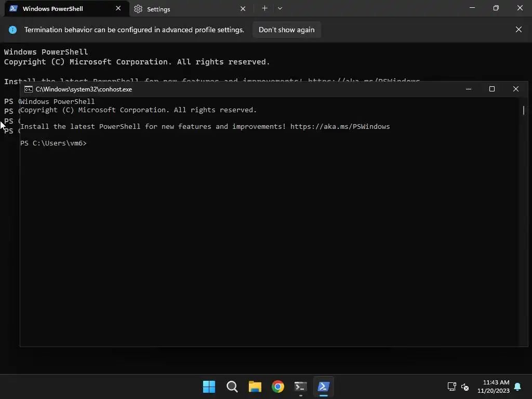532x399 pixels.
Task: Launch Google Chrome from taskbar
Action: [278, 387]
